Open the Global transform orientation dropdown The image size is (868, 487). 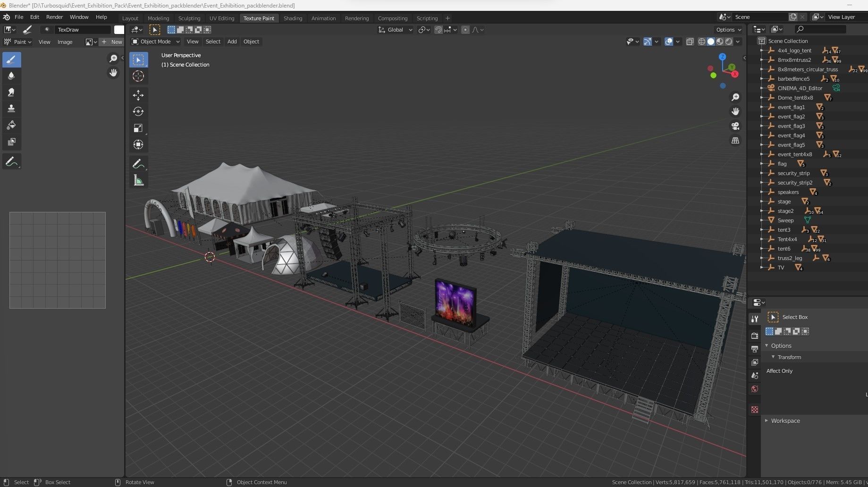[396, 30]
